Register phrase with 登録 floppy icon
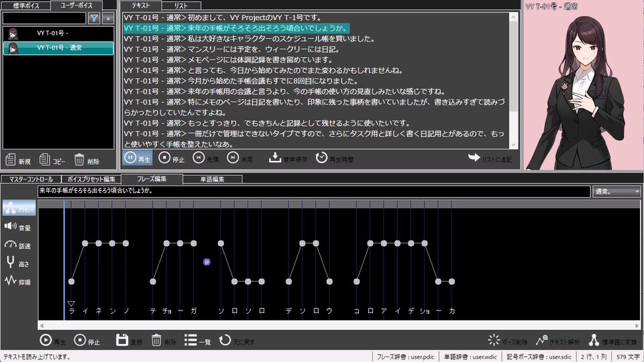644x362 pixels. [x=129, y=341]
